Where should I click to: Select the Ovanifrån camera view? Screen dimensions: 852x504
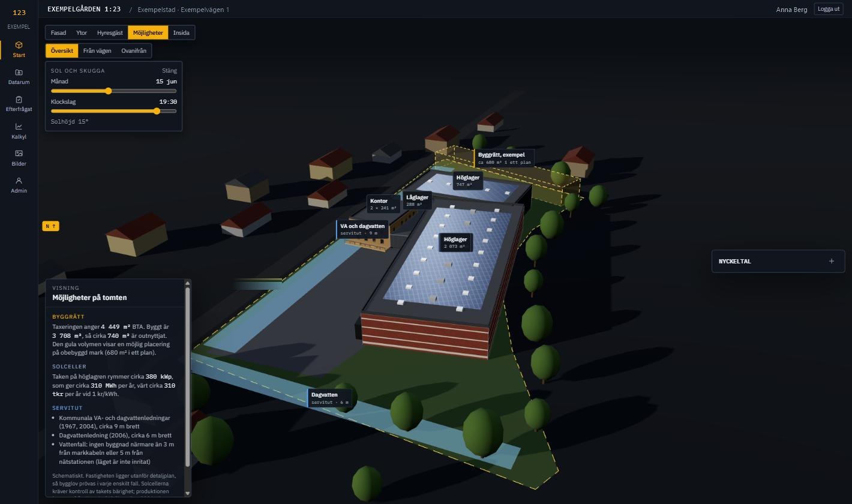pyautogui.click(x=134, y=50)
